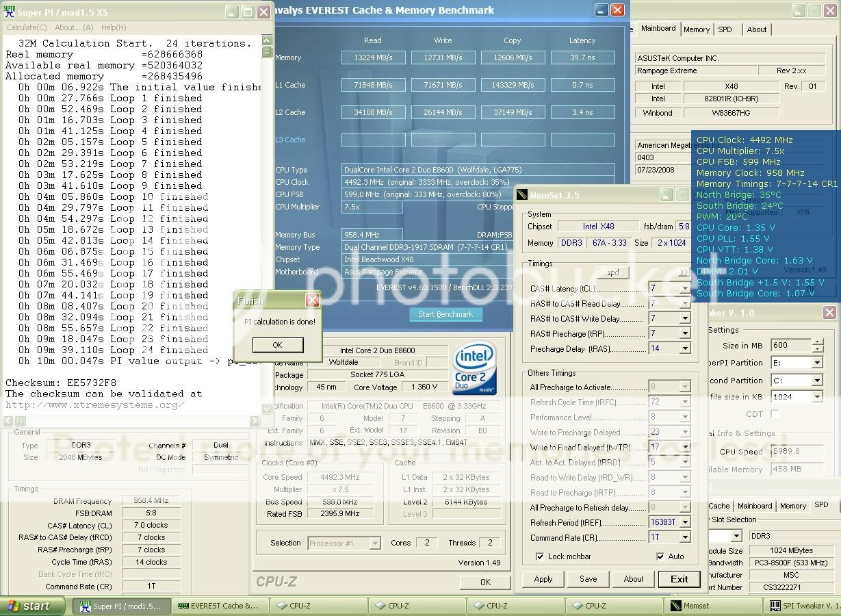841x616 pixels.
Task: Switch to Super PI taskbar item
Action: pos(122,606)
